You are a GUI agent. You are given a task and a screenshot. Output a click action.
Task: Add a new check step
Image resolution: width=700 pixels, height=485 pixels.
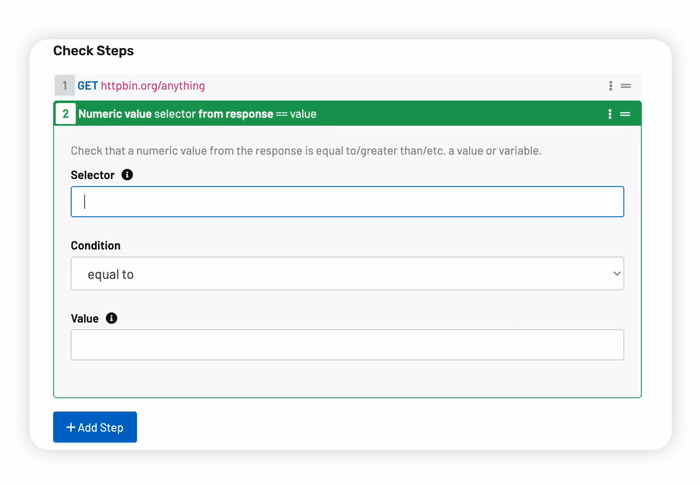pyautogui.click(x=95, y=427)
